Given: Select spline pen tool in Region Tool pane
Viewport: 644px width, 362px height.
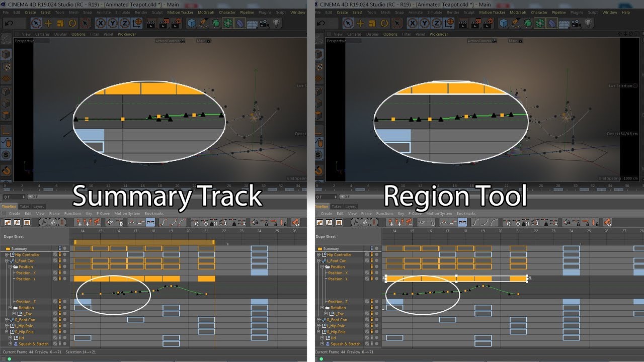Looking at the screenshot, I should point(516,23).
